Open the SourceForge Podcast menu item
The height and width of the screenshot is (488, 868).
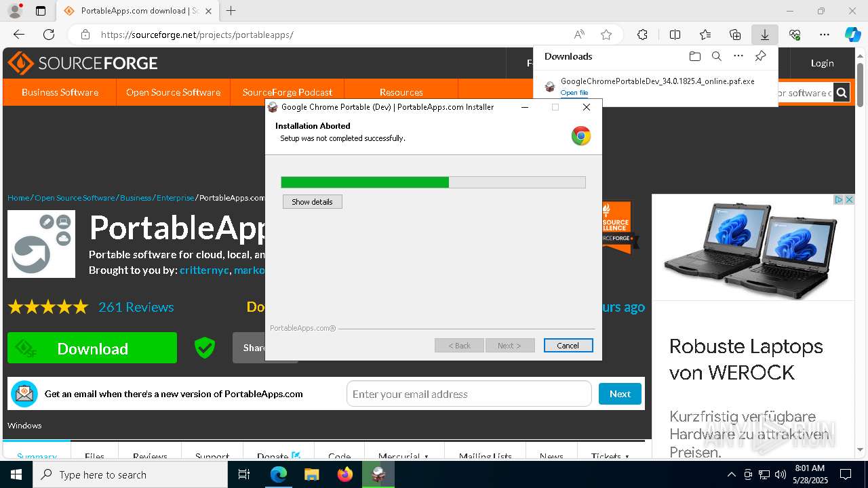click(x=288, y=92)
